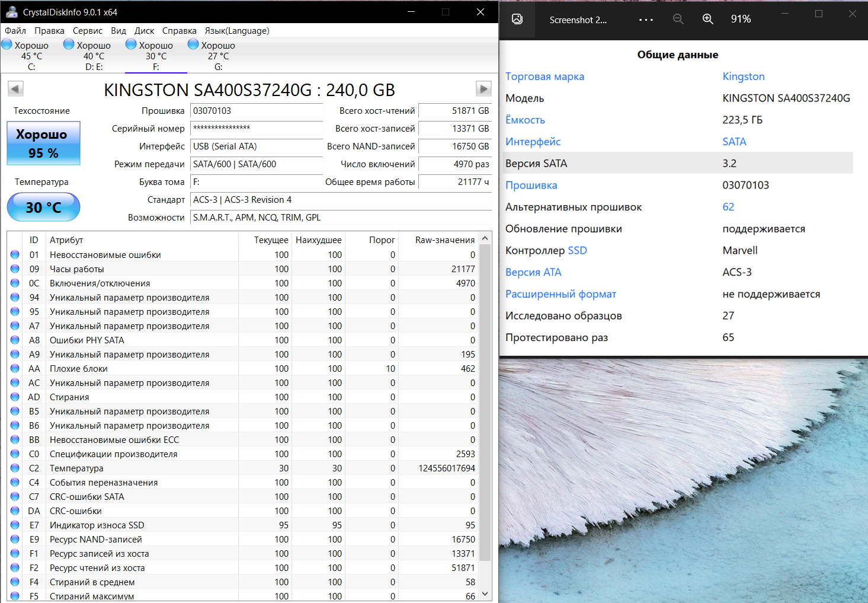
Task: Open the Вид menu
Action: click(x=118, y=31)
